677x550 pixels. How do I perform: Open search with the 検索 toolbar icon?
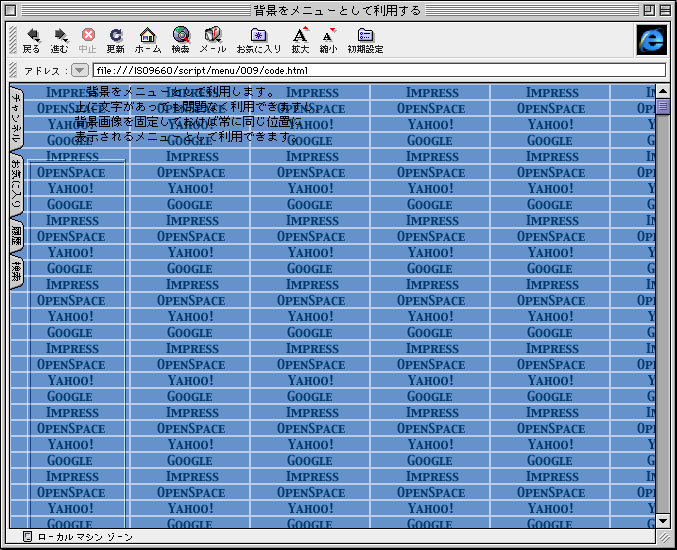click(x=181, y=41)
